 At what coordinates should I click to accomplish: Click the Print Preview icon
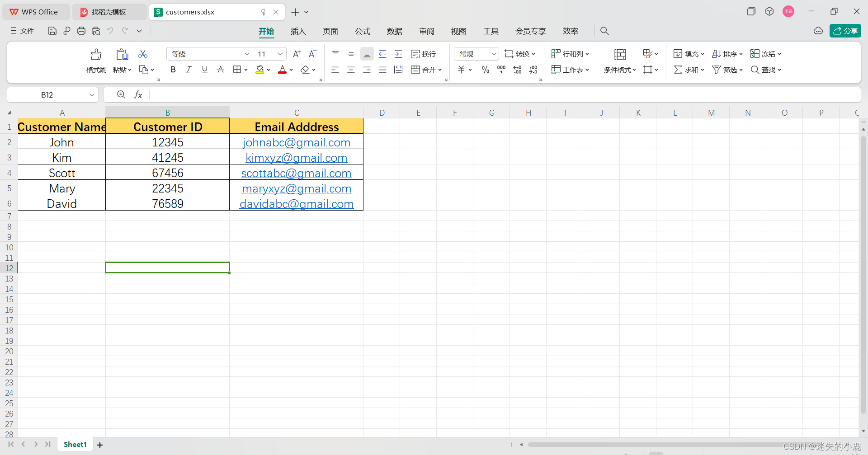click(96, 31)
